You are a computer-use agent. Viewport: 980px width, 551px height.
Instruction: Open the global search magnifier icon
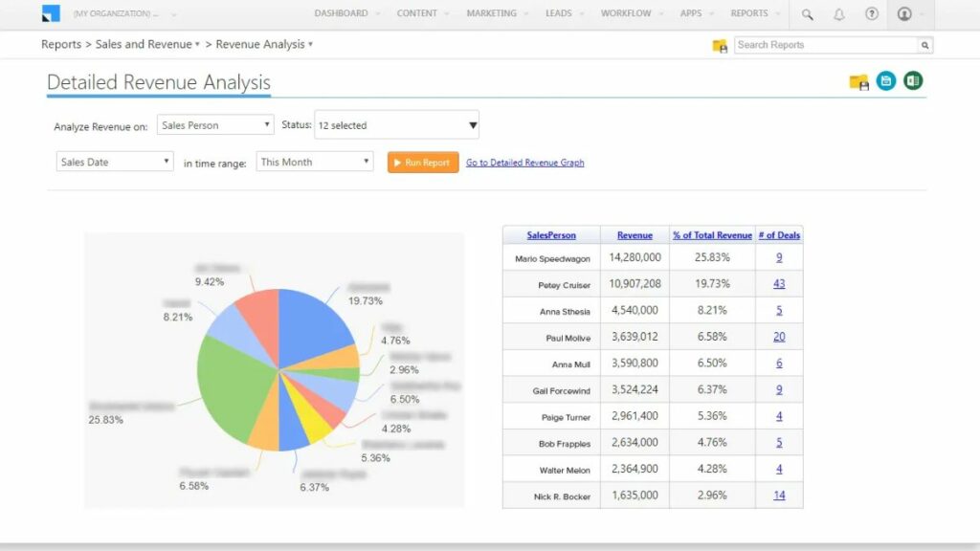(807, 14)
